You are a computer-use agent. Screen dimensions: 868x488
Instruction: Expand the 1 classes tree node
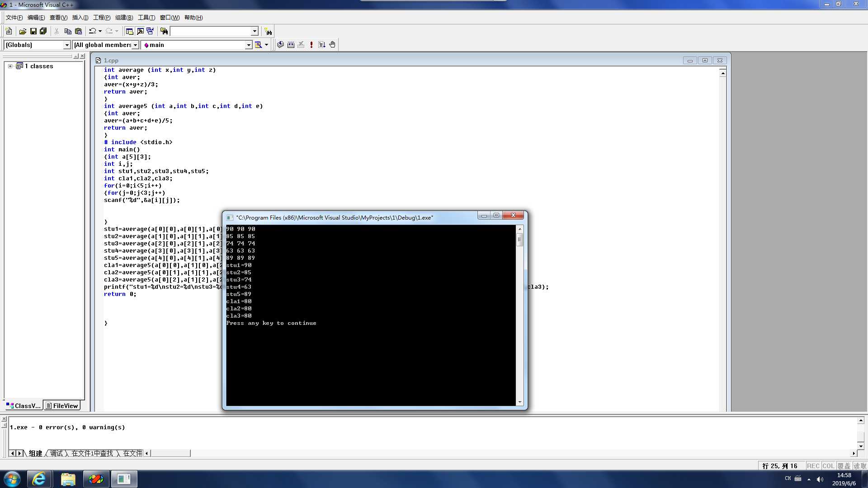(10, 66)
